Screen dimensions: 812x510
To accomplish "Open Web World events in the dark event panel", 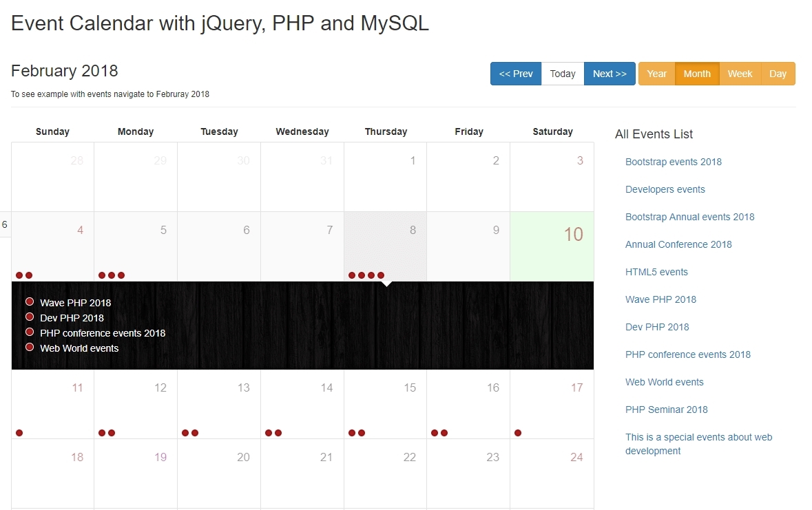I will pyautogui.click(x=79, y=348).
